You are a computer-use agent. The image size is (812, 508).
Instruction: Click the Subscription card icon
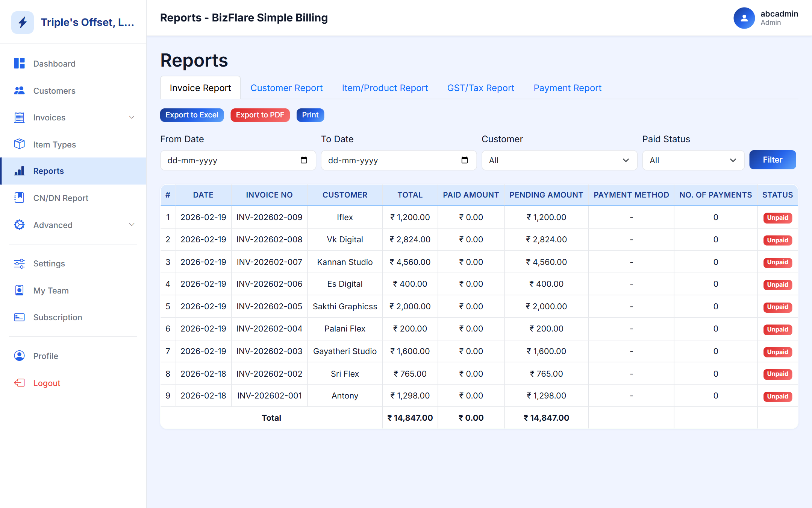(x=19, y=317)
